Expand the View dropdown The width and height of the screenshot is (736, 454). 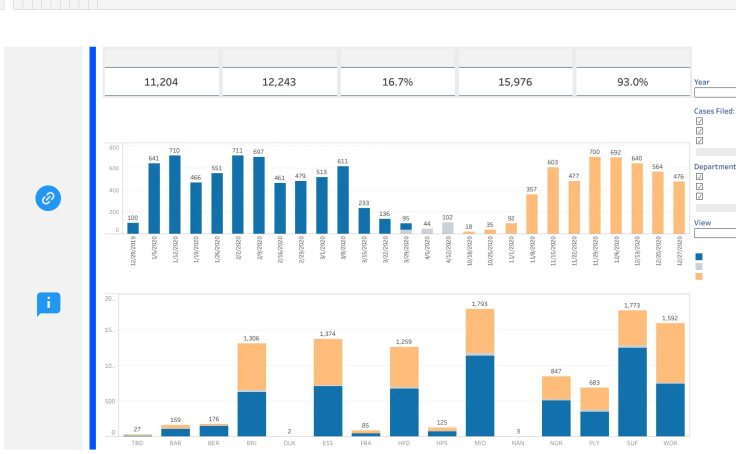click(715, 233)
